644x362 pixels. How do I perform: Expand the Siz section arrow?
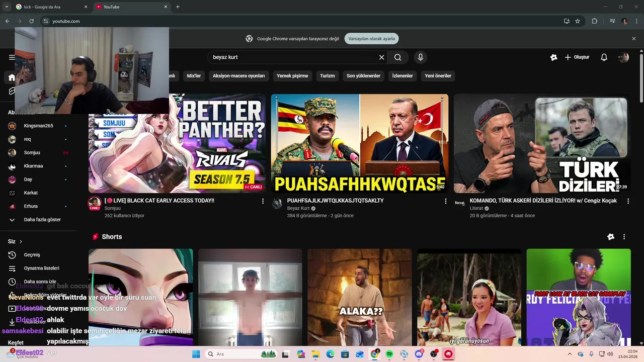(x=21, y=242)
